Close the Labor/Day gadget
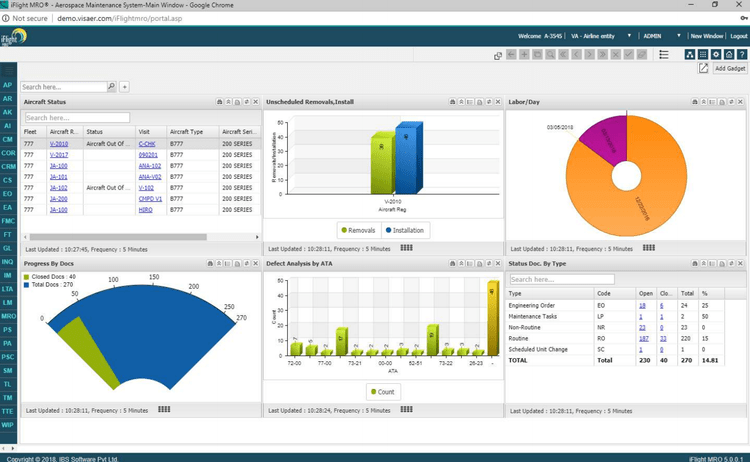This screenshot has width=750, height=462. pyautogui.click(x=740, y=102)
